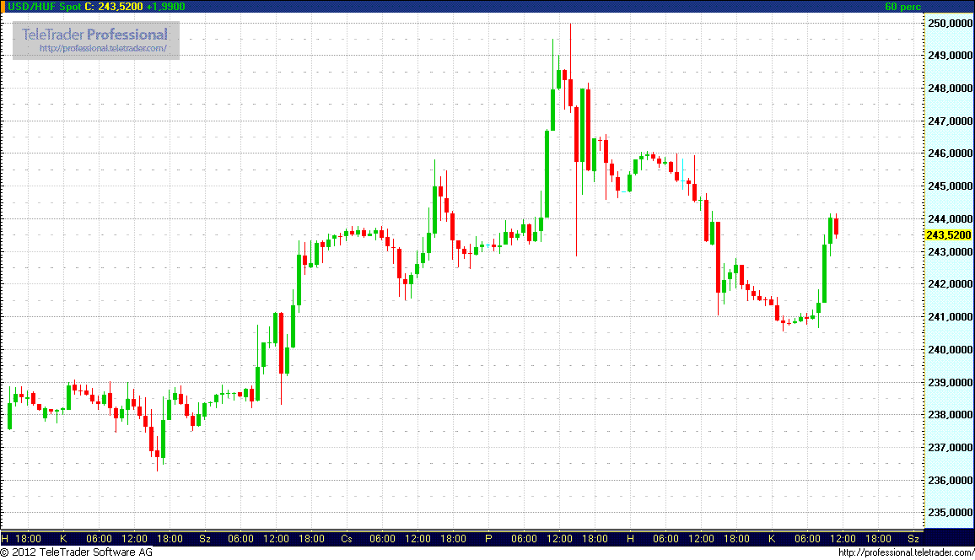Click the 'Cs' day label on time axis
This screenshot has height=560, width=975.
(x=347, y=539)
